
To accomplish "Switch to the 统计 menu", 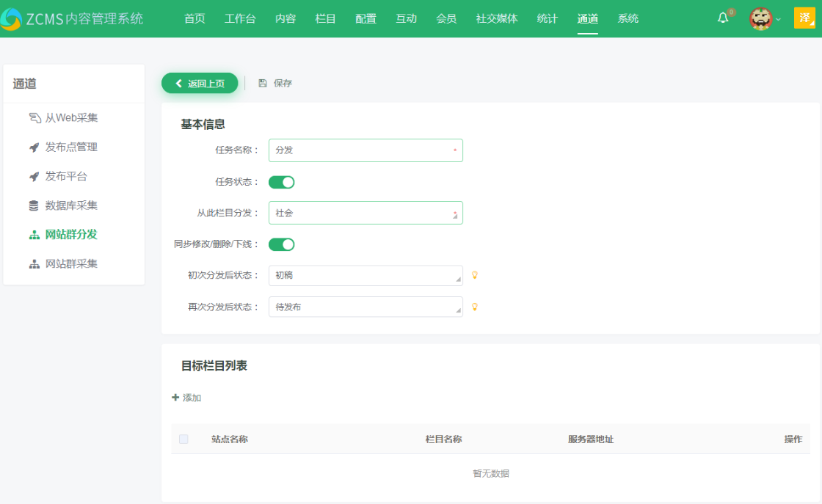I will (x=547, y=18).
